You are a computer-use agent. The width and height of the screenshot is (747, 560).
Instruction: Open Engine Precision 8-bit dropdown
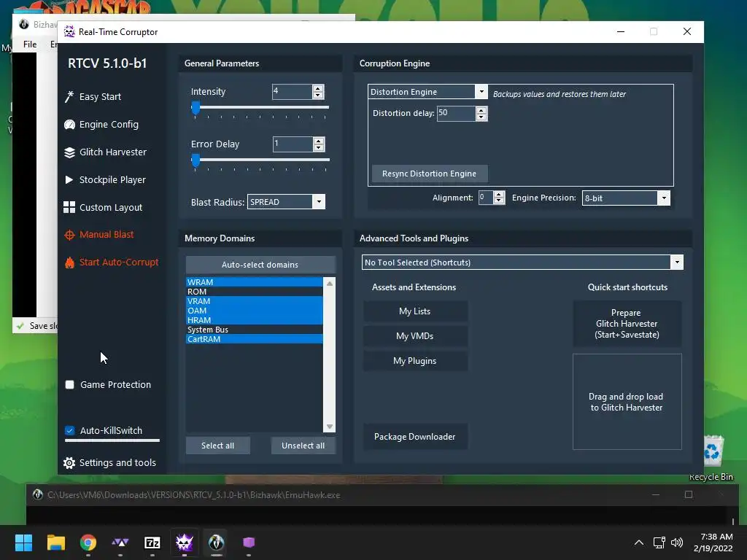(664, 198)
